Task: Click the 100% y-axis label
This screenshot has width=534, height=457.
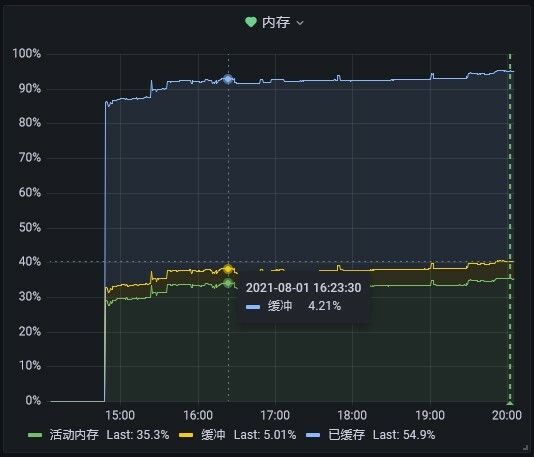Action: tap(27, 54)
